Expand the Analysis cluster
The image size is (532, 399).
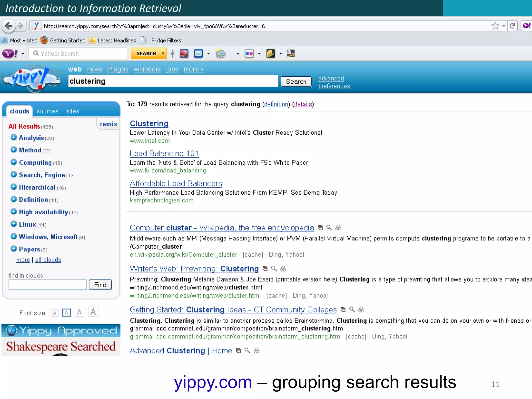tap(14, 137)
